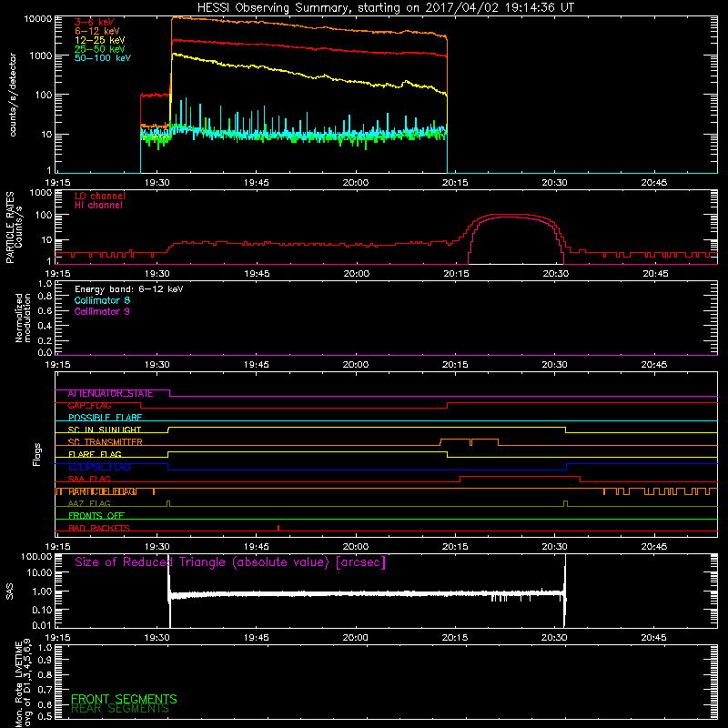Image resolution: width=728 pixels, height=728 pixels.
Task: Click the HESSI Observing Summary title text
Action: 386,8
